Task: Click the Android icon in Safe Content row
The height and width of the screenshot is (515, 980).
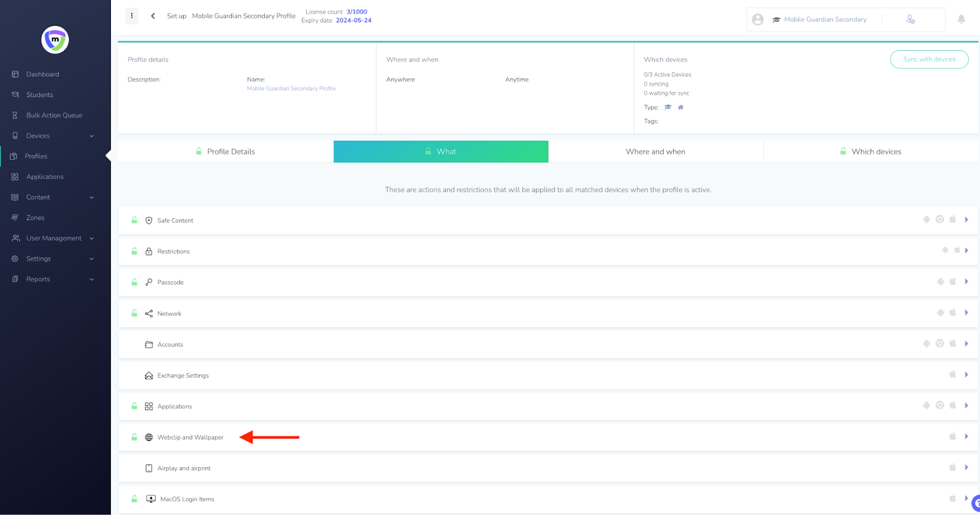Action: click(x=927, y=219)
